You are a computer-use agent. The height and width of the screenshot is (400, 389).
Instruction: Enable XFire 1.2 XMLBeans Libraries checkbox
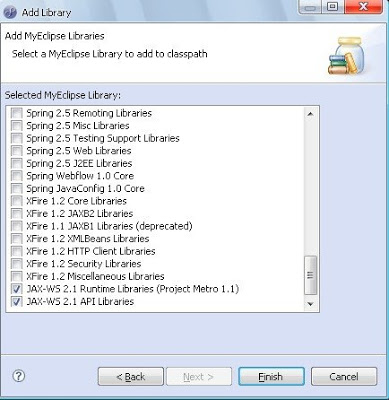[x=16, y=239]
